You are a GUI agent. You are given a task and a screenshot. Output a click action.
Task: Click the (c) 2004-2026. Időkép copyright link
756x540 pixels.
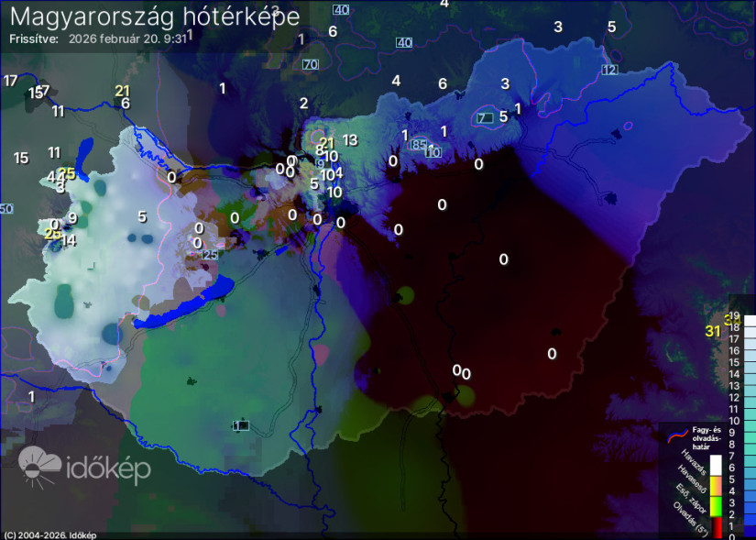(x=50, y=534)
